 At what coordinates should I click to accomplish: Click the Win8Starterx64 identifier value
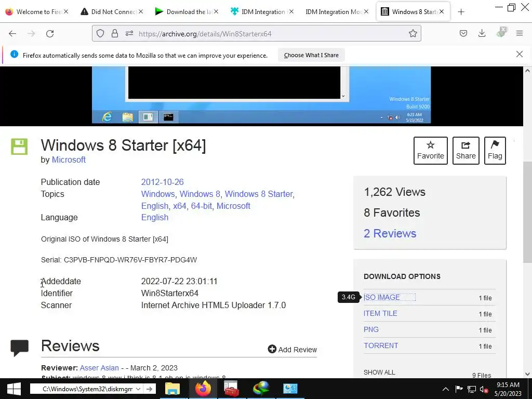pos(170,293)
